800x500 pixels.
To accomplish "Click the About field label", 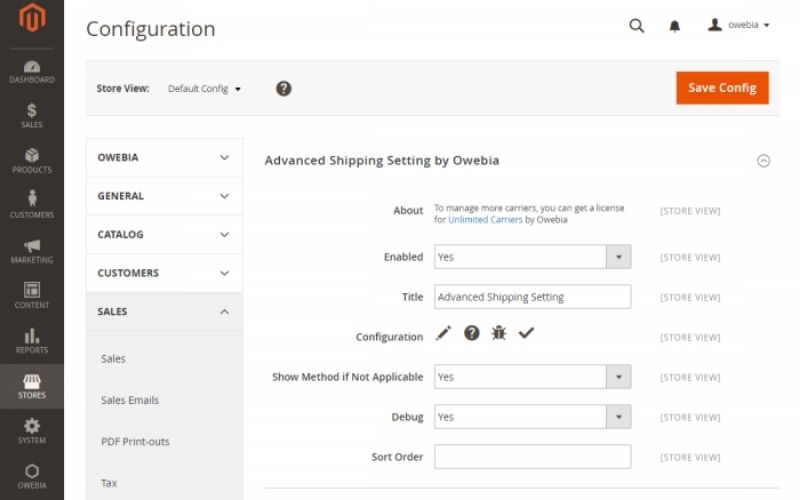I will coord(408,210).
